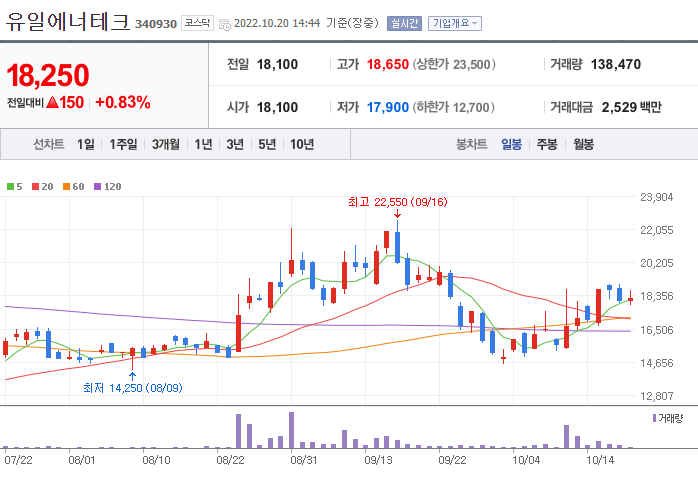The width and height of the screenshot is (698, 479).
Task: Click the red 20-day average swatch
Action: point(36,187)
